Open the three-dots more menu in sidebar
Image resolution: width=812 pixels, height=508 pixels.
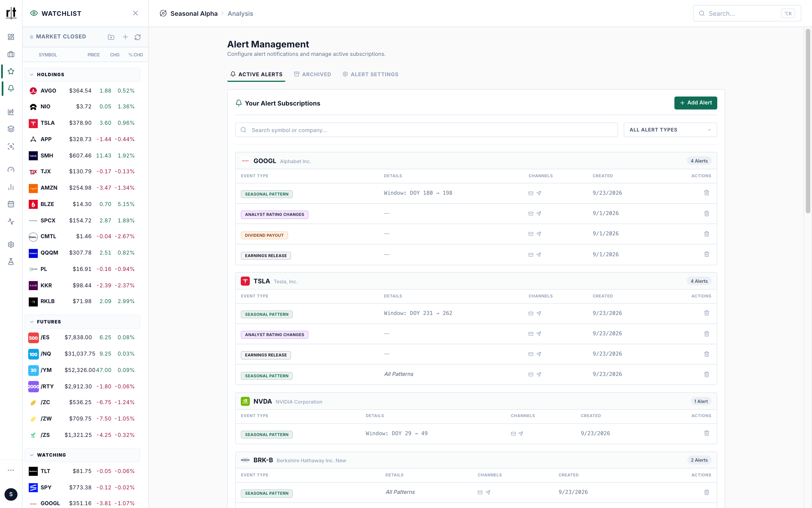tap(11, 470)
